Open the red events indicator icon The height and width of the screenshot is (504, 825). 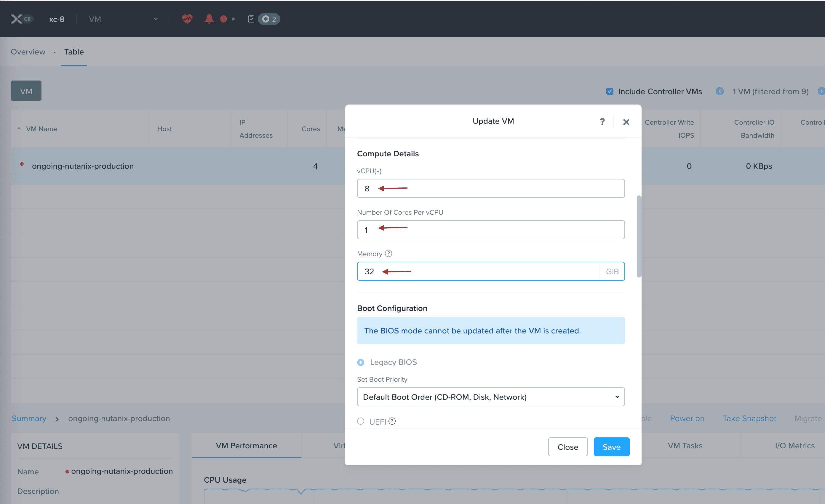(x=223, y=19)
